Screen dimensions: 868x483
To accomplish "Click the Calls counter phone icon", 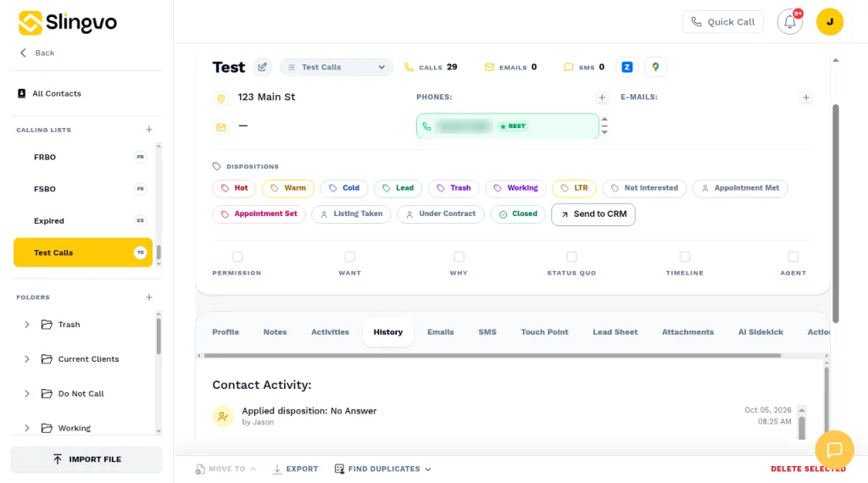I will [409, 67].
